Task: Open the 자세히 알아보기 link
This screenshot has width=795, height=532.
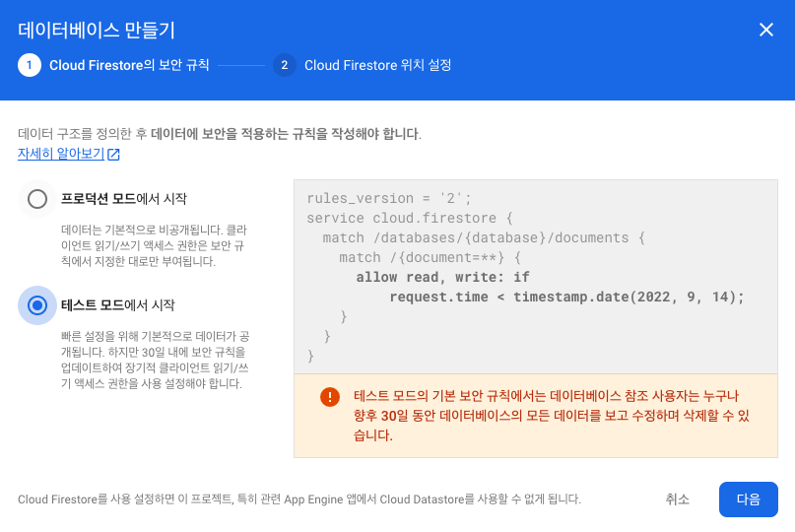Action: [61, 154]
